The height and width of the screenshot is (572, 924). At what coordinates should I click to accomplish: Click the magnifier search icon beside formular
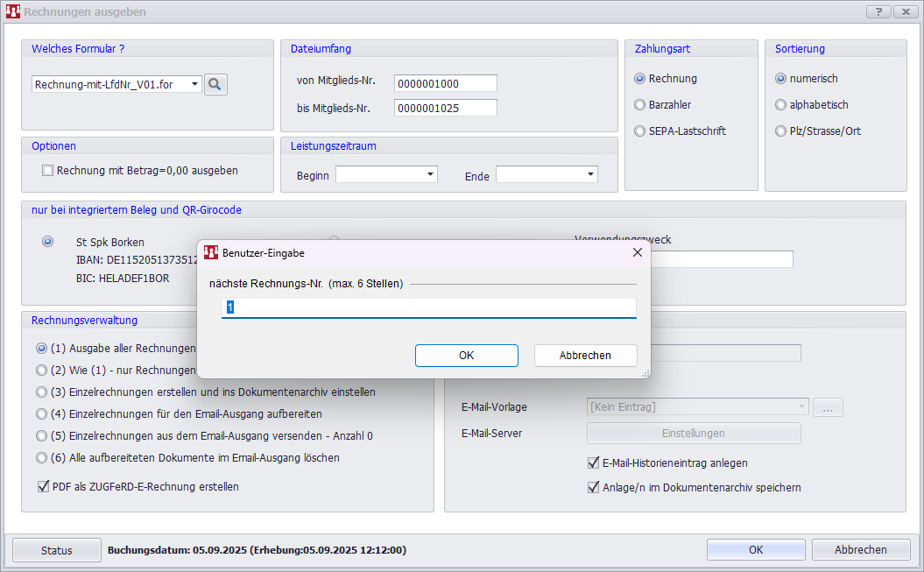215,84
